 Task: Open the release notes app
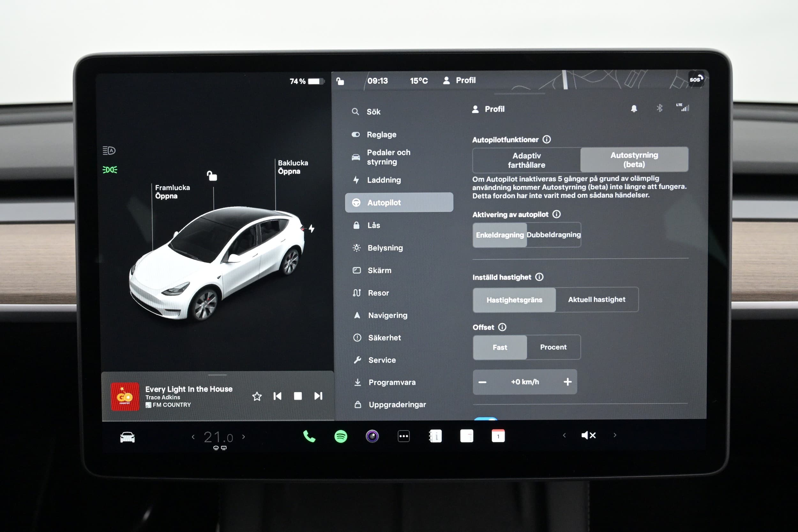click(x=467, y=436)
